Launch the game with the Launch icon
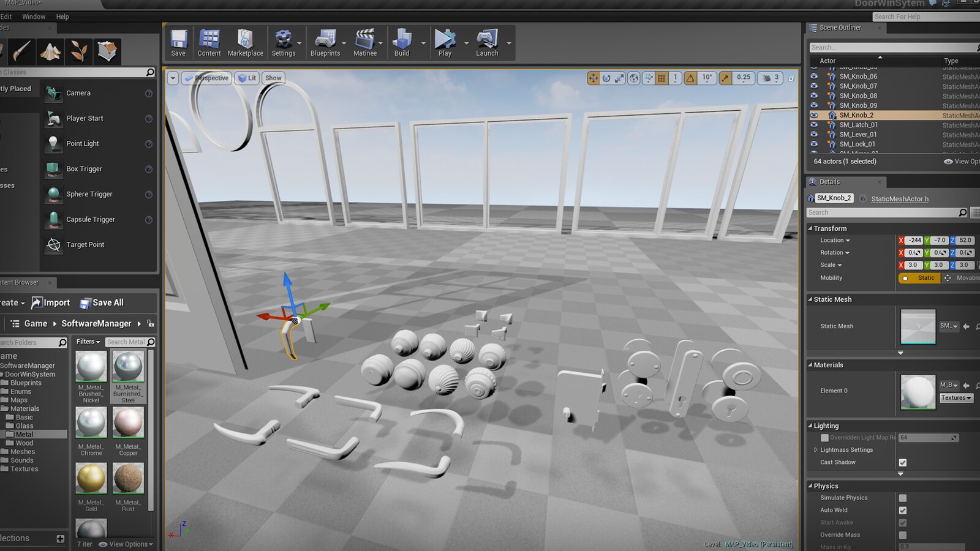This screenshot has width=980, height=551. tap(486, 40)
